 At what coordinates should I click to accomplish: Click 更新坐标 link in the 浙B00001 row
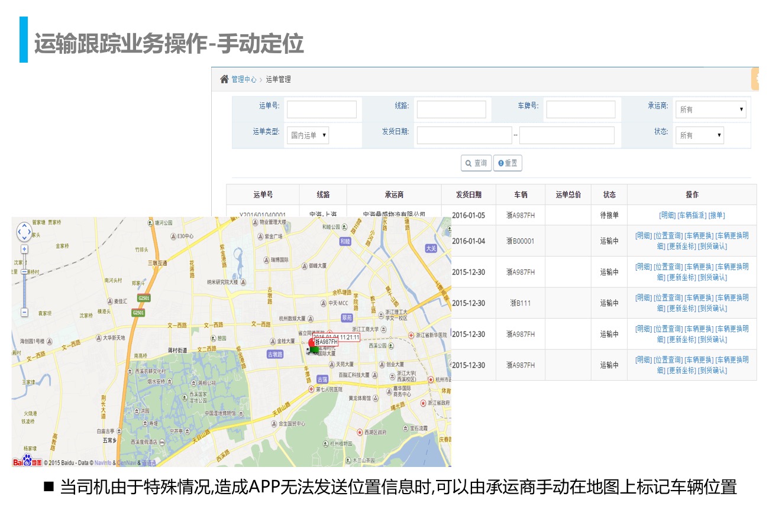(681, 246)
